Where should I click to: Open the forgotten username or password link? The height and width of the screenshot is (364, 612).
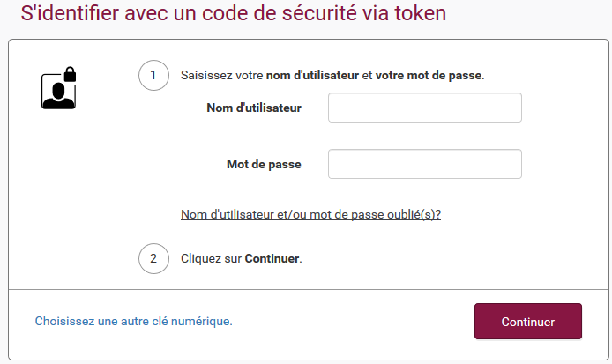[310, 214]
